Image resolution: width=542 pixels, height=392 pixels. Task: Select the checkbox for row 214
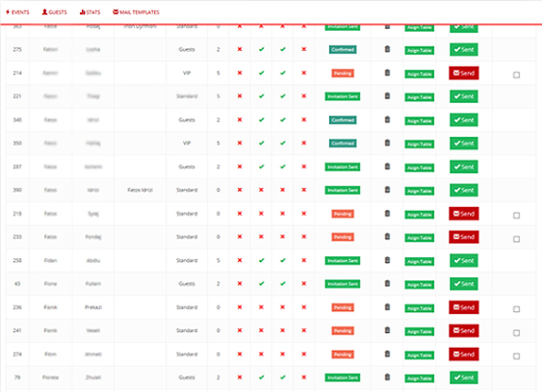(516, 75)
